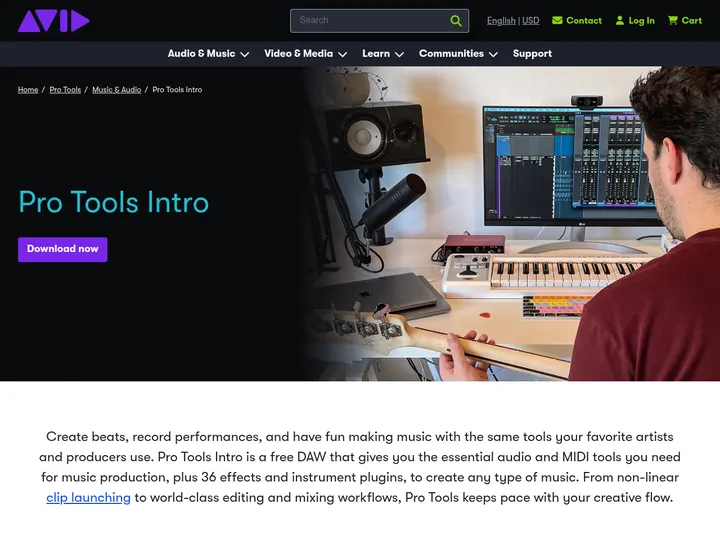
Task: Follow the clip launching link
Action: tap(89, 498)
